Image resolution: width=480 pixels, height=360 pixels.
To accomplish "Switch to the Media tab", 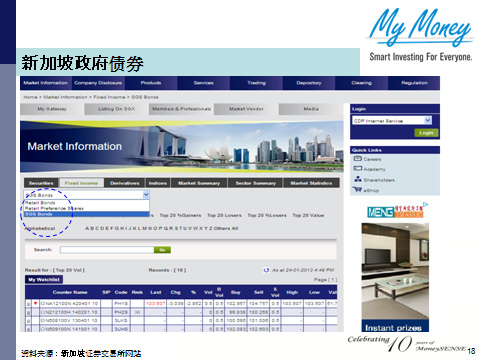I will point(311,109).
